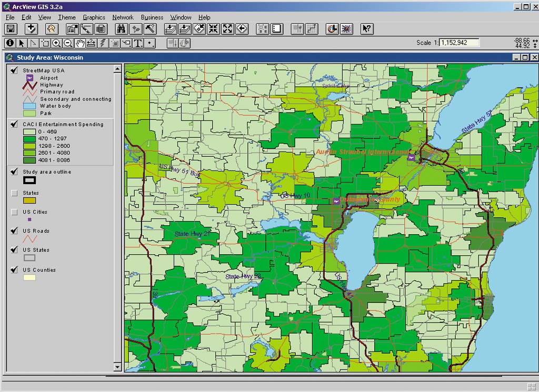Screen dimensions: 539x392
Task: Click the Add Theme plus icon
Action: coord(31,29)
